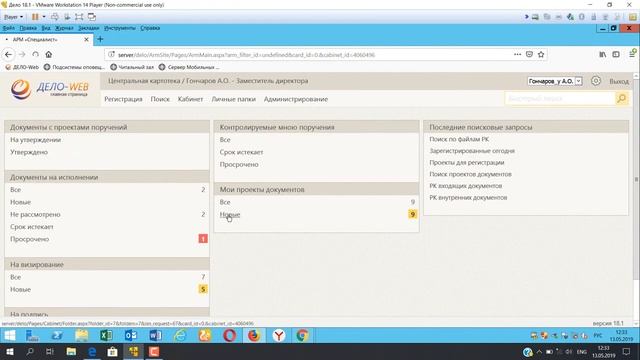The height and width of the screenshot is (360, 640).
Task: Run Поиск по файлам РК query
Action: pos(459,139)
